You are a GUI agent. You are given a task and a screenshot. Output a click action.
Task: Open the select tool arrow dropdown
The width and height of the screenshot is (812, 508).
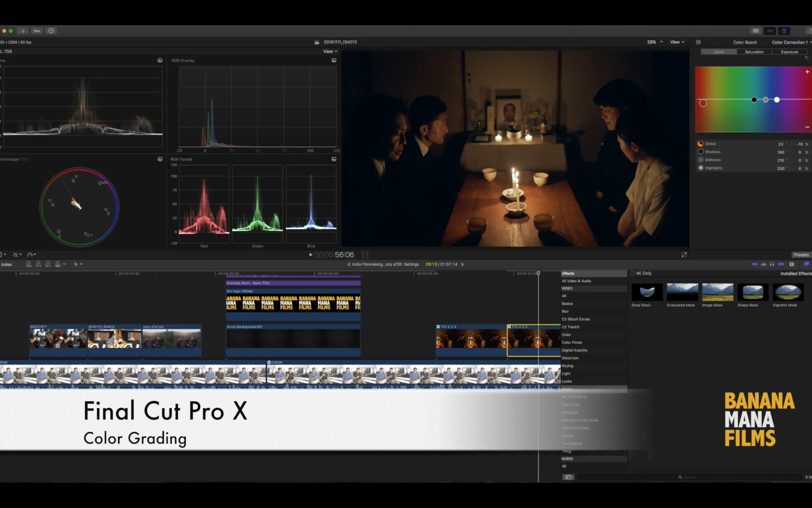pyautogui.click(x=78, y=264)
